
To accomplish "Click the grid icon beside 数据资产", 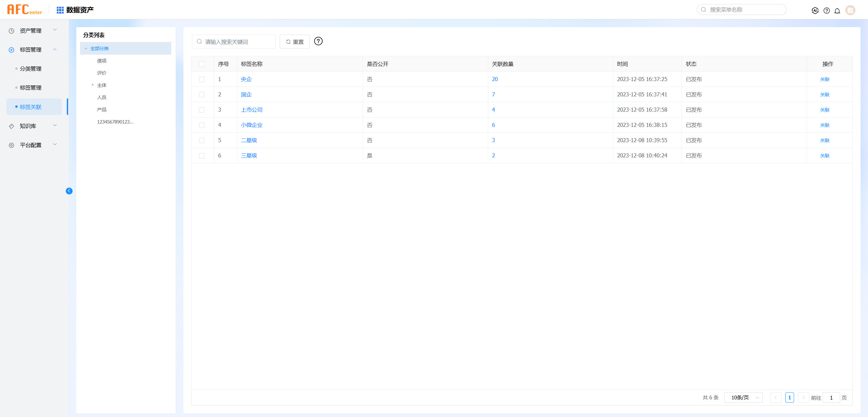I will [60, 10].
